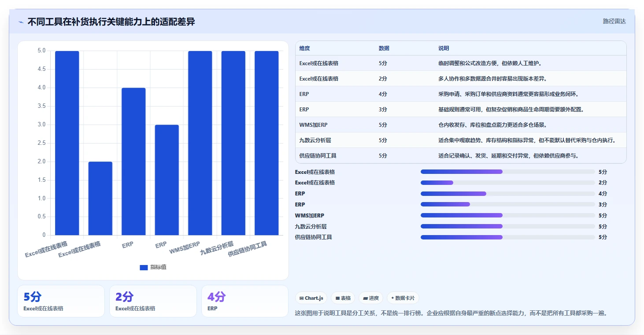The image size is (644, 335).
Task: Click the title 不同工具在补货执行关键能力上的适配差异
Action: (x=111, y=22)
